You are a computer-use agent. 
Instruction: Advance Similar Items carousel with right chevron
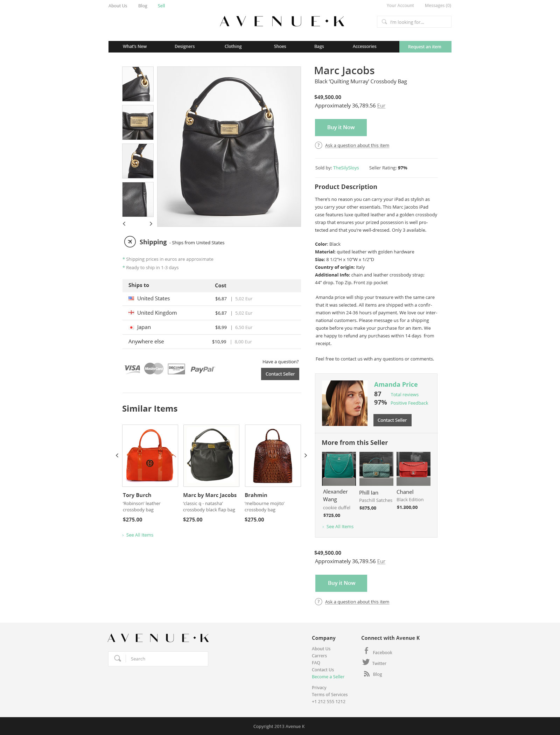tap(306, 455)
